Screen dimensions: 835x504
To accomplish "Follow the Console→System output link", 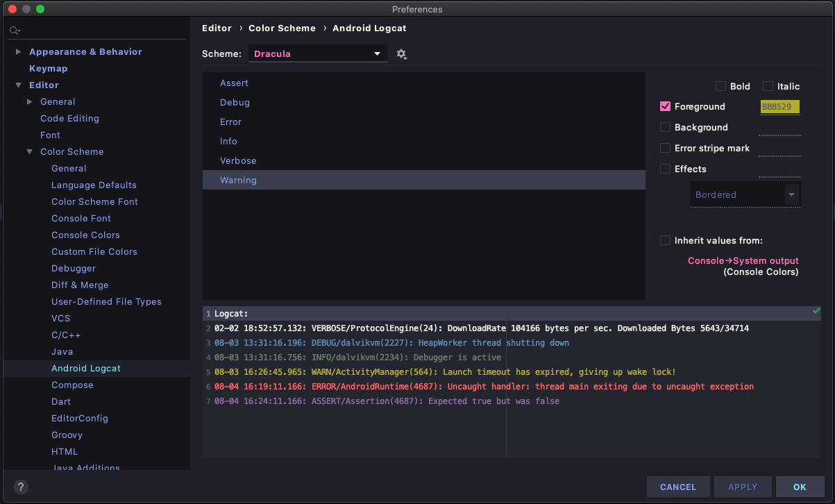I will coord(743,261).
